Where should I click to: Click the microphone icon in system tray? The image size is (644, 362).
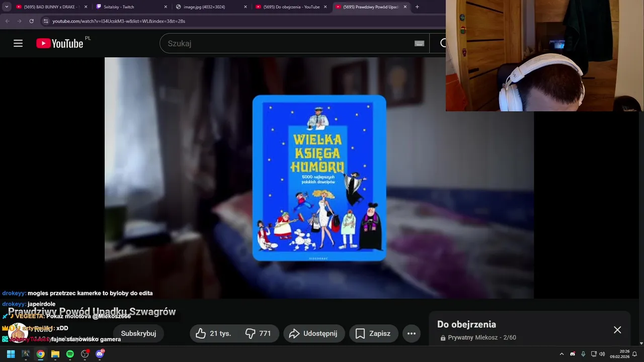(583, 354)
